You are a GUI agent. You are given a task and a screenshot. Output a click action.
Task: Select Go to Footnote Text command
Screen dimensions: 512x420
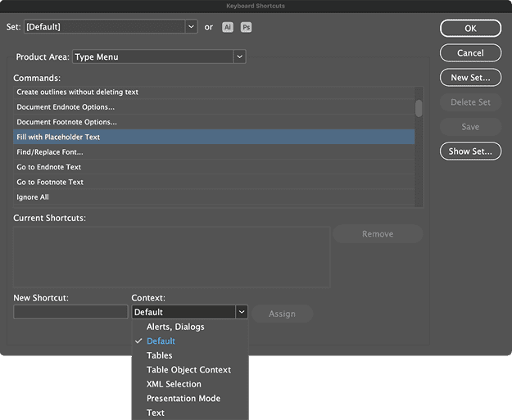50,183
